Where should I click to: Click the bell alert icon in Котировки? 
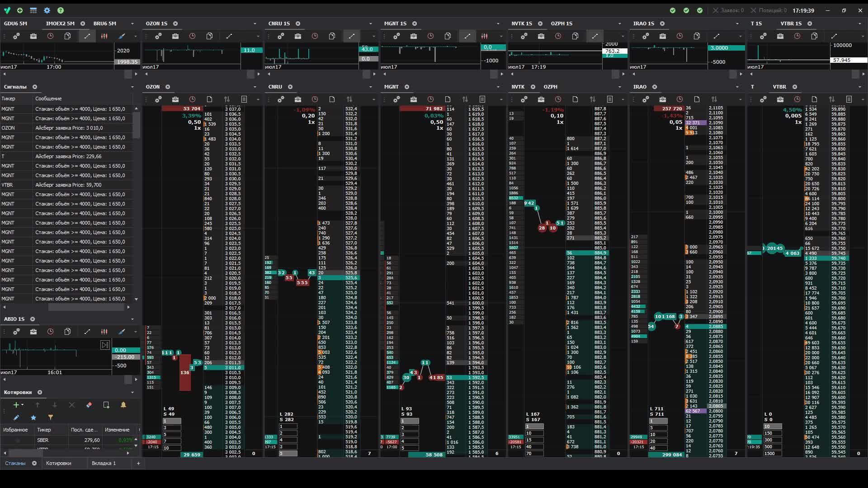(123, 405)
